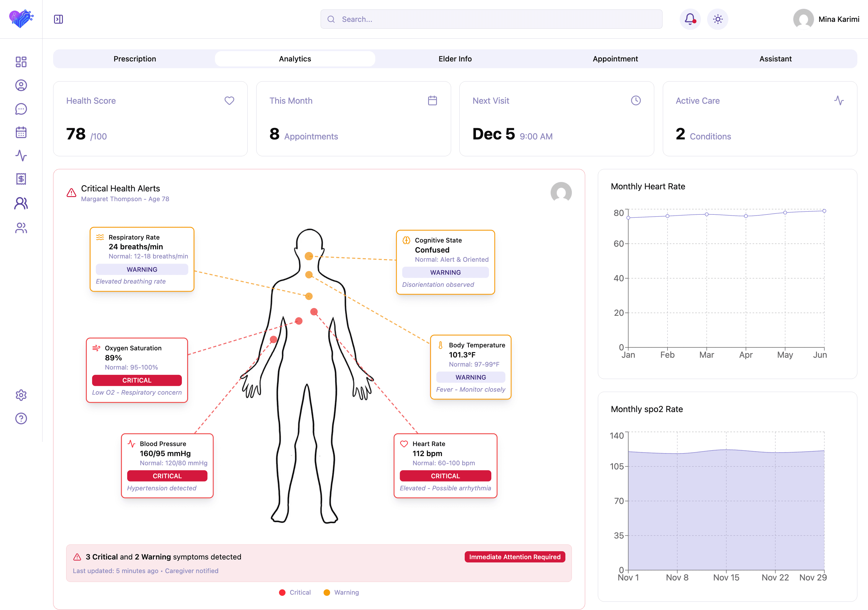The width and height of the screenshot is (868, 610).
Task: Open Help question mark icon
Action: point(21,419)
